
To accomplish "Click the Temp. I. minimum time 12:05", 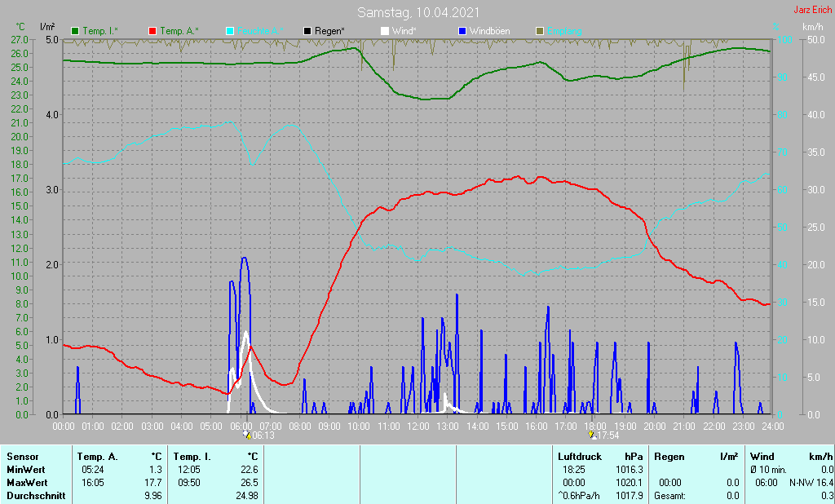I will tap(189, 470).
